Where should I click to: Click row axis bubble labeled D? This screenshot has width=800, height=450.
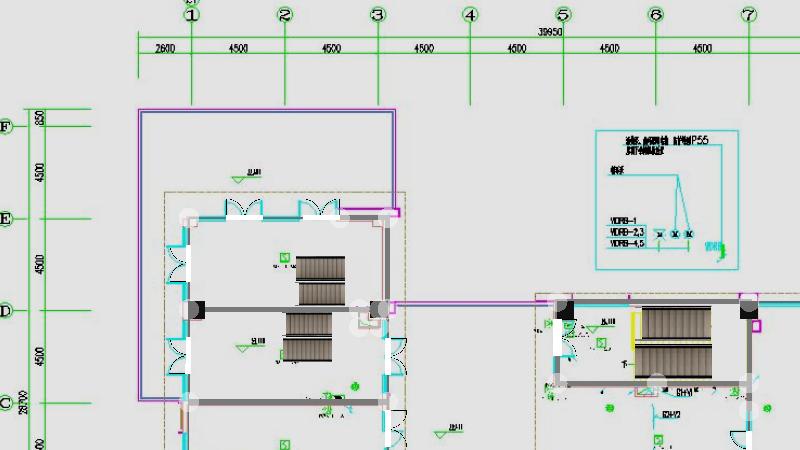6,311
